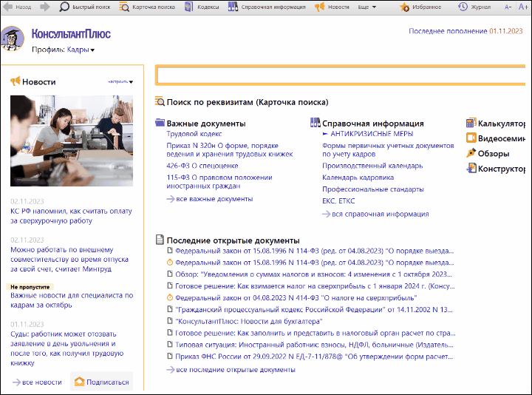Click the Последнее пополнение 01.11.2023 link
Image resolution: width=532 pixels, height=395 pixels.
(465, 31)
